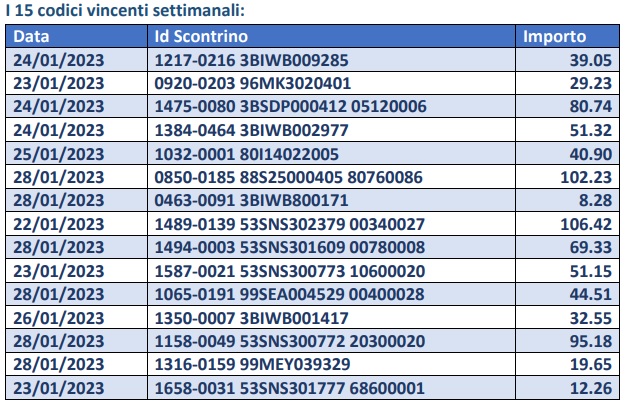
Task: Select receipt ID 1384-0464 3BIWB002977
Action: pos(252,130)
